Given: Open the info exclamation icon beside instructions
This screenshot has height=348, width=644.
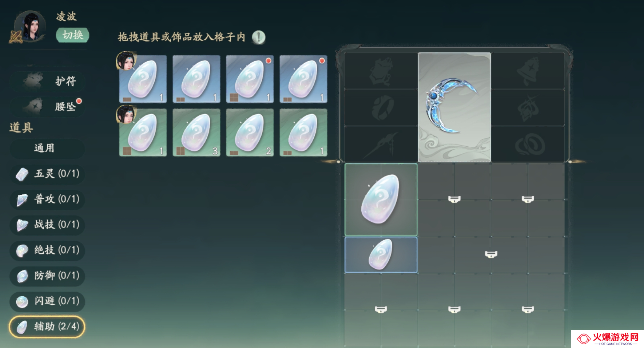Looking at the screenshot, I should click(x=259, y=37).
